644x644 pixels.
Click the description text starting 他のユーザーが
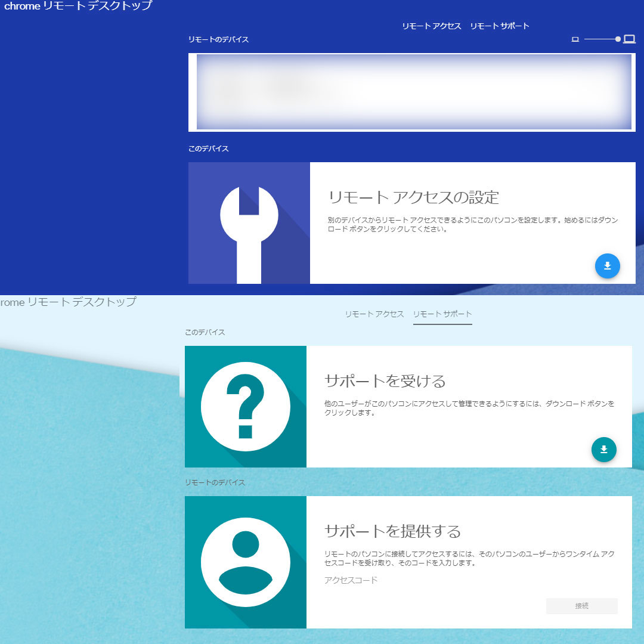(469, 408)
